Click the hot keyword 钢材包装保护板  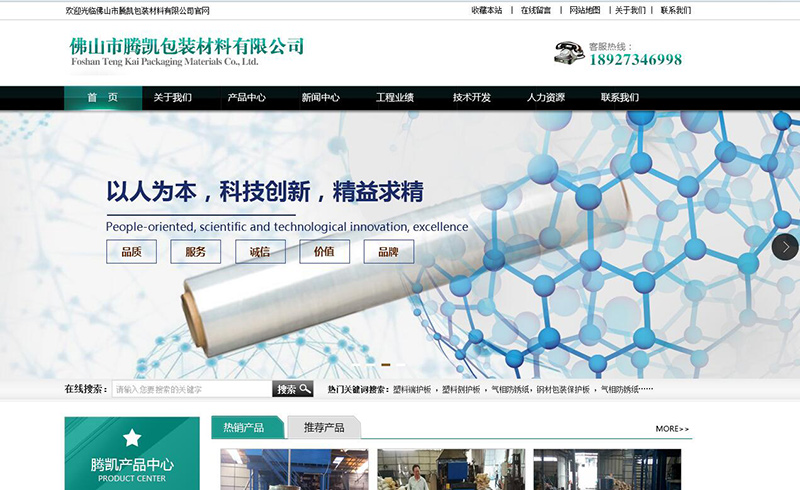563,389
